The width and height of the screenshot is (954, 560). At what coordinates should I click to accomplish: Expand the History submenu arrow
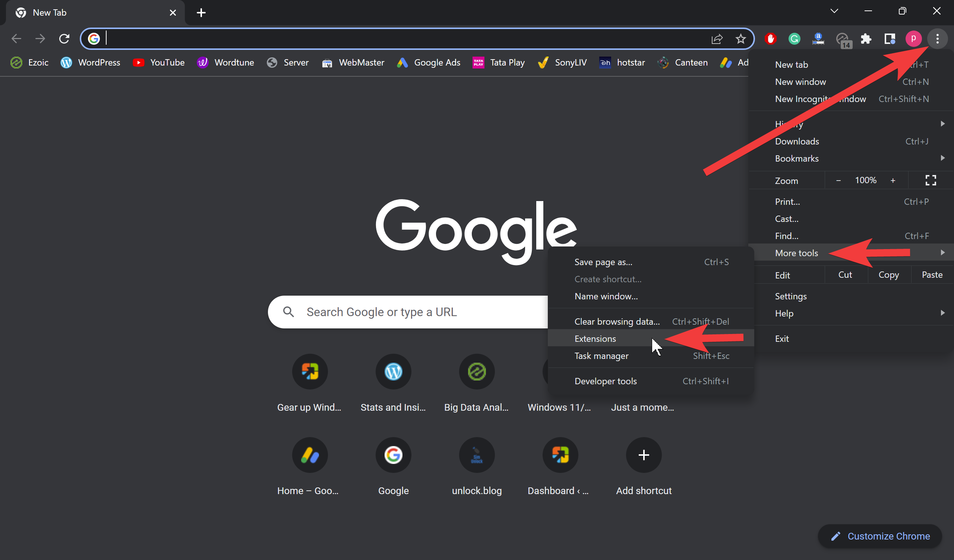pyautogui.click(x=942, y=124)
